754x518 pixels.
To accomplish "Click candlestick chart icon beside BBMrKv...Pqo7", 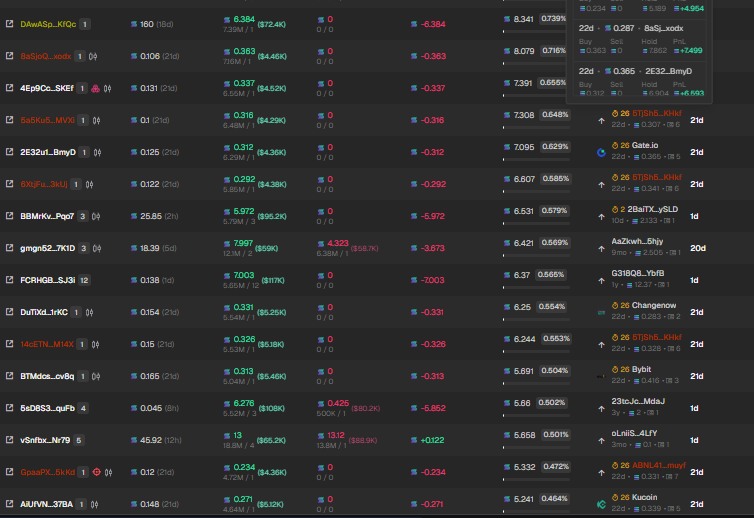I will click(x=96, y=216).
